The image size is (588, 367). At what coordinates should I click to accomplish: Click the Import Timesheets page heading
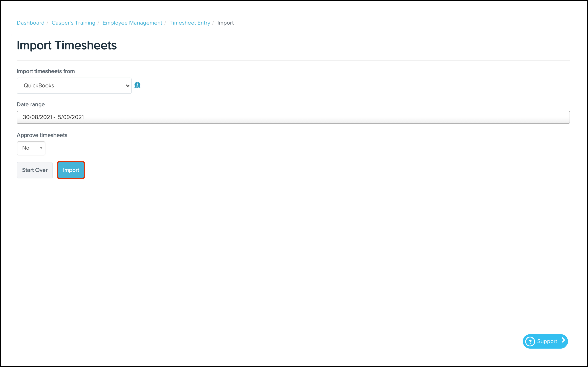[67, 45]
